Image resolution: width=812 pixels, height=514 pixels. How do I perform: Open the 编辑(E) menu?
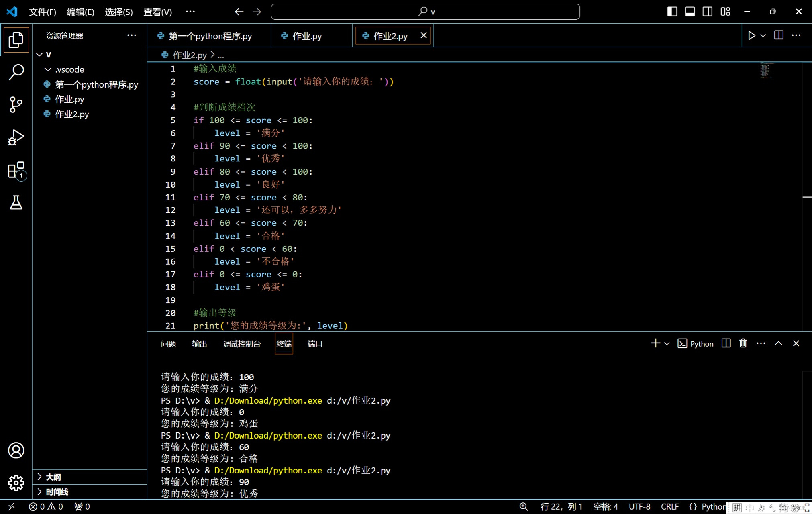point(80,12)
